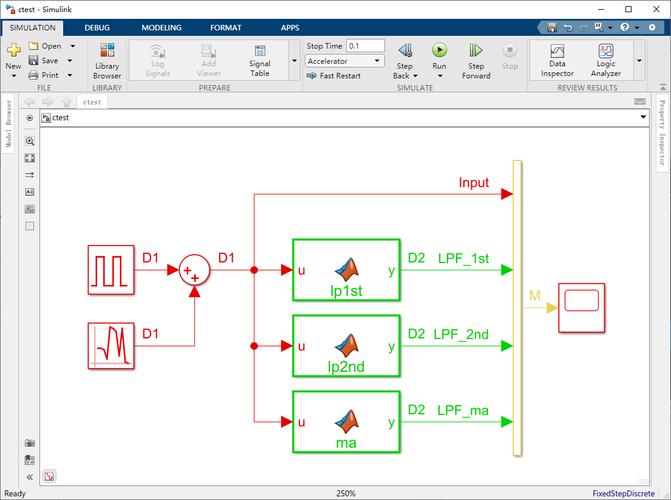Switch to the SIMULATION tab

tap(33, 28)
